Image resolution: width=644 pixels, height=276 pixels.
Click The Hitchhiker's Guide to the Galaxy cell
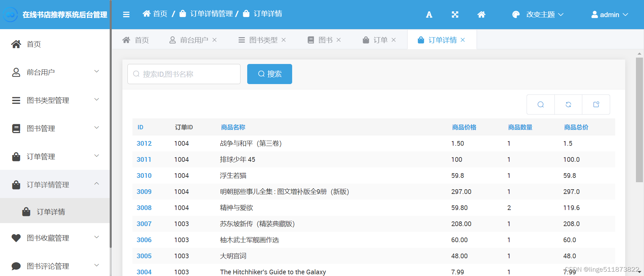[x=273, y=272]
